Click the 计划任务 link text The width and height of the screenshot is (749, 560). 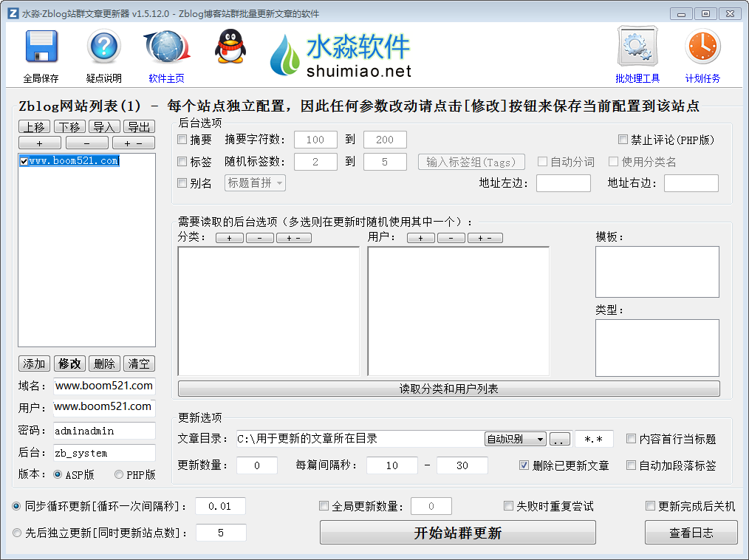point(702,78)
